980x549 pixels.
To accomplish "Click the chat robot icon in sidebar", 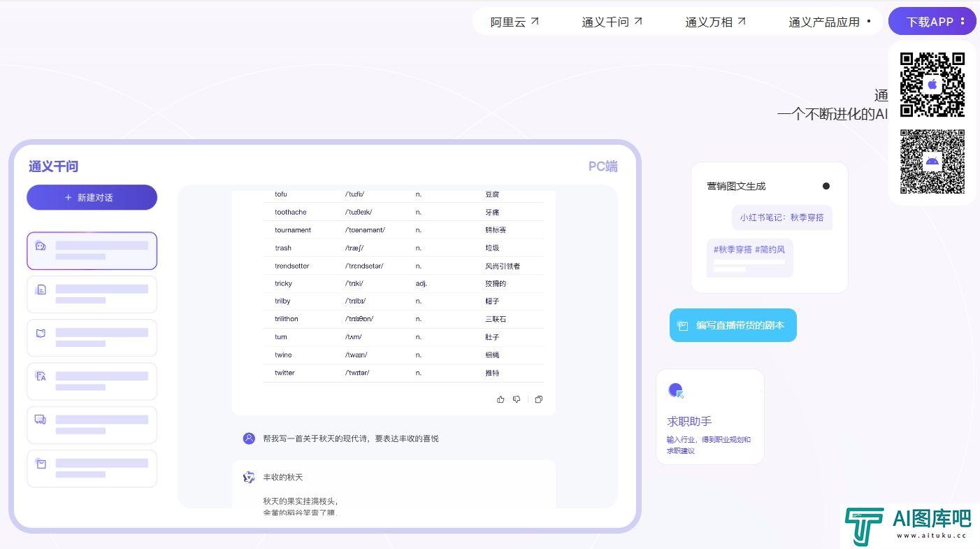I will point(41,245).
